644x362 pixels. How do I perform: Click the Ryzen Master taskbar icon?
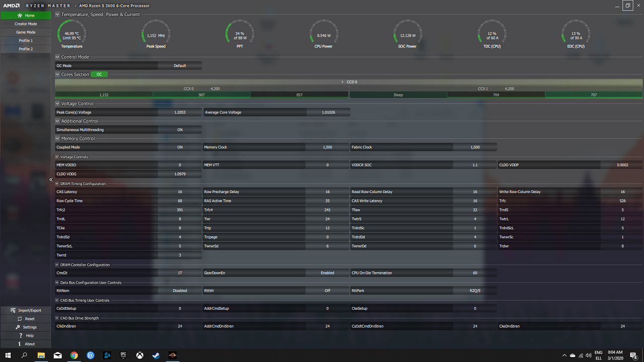coord(173,355)
